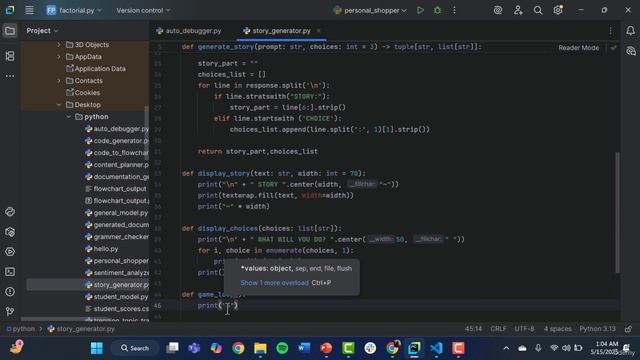Open Search Everywhere magnifier icon
The image size is (640, 360).
pos(538,10)
